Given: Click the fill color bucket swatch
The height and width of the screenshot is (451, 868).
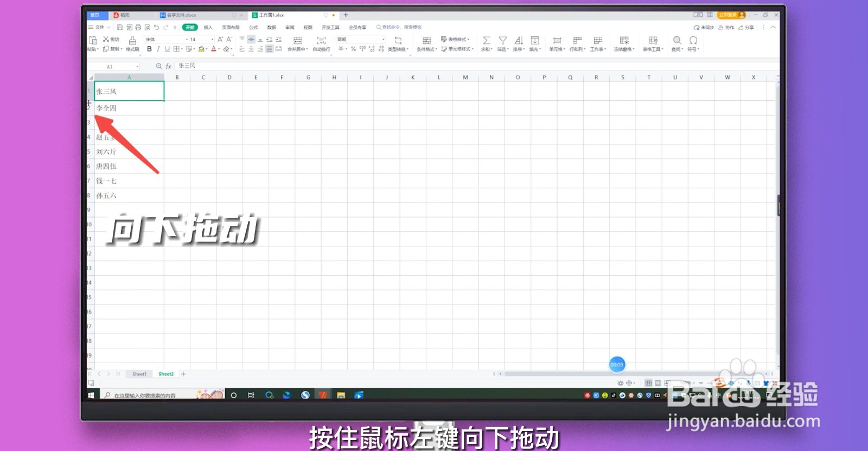Looking at the screenshot, I should pyautogui.click(x=201, y=49).
